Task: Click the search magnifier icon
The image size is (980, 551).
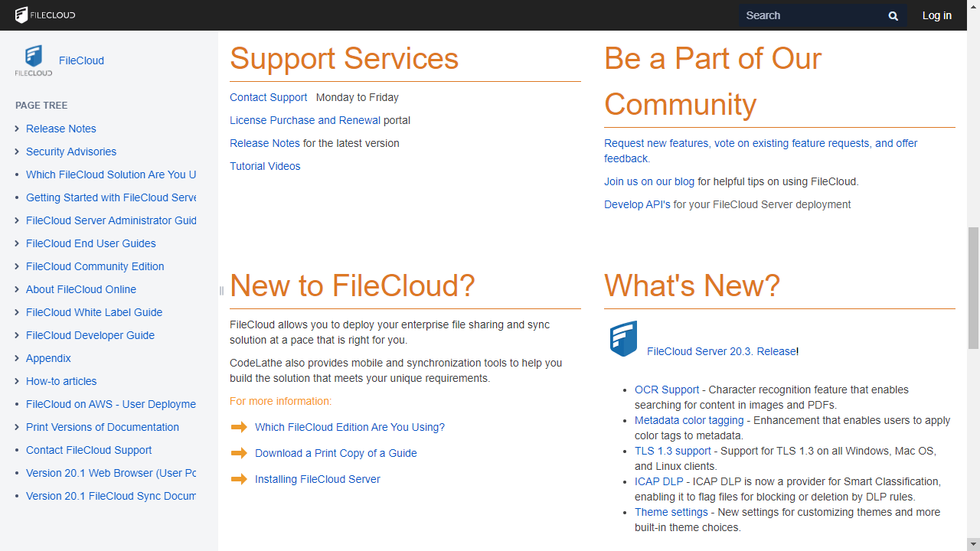Action: (x=893, y=16)
